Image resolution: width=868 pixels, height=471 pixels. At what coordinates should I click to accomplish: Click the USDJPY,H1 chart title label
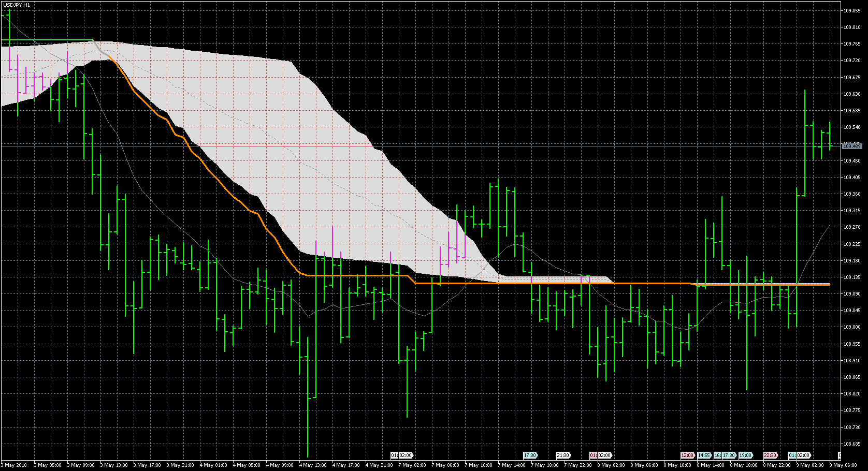click(17, 5)
